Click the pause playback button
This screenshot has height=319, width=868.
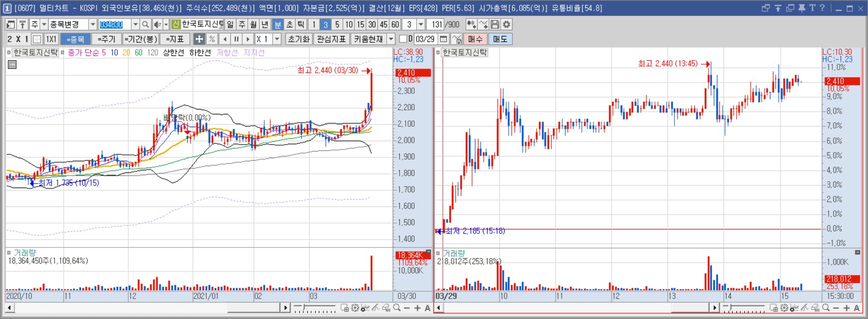237,39
